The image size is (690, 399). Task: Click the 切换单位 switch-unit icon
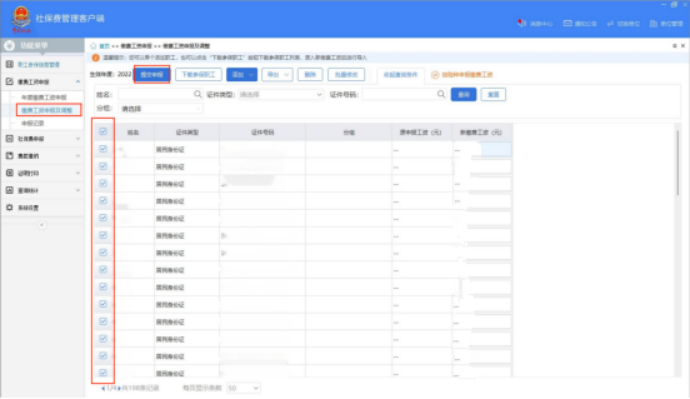pyautogui.click(x=610, y=23)
